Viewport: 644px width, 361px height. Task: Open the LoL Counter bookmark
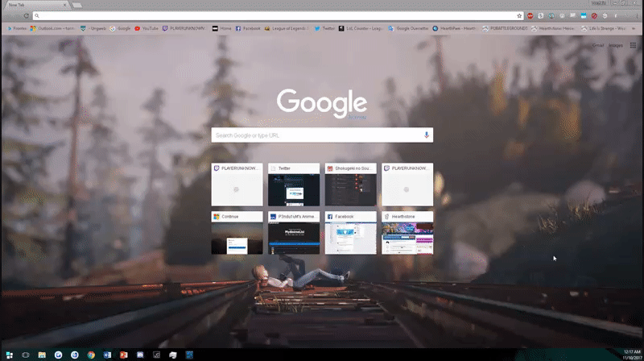[361, 28]
